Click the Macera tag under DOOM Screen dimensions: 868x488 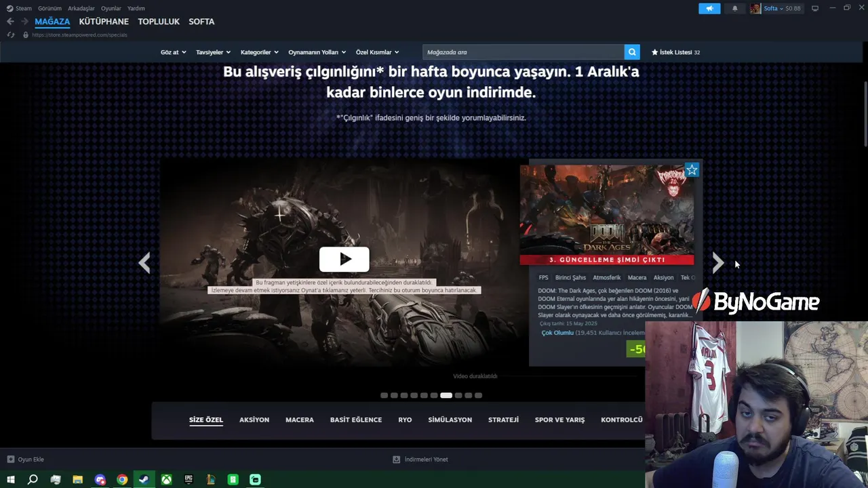click(x=637, y=277)
